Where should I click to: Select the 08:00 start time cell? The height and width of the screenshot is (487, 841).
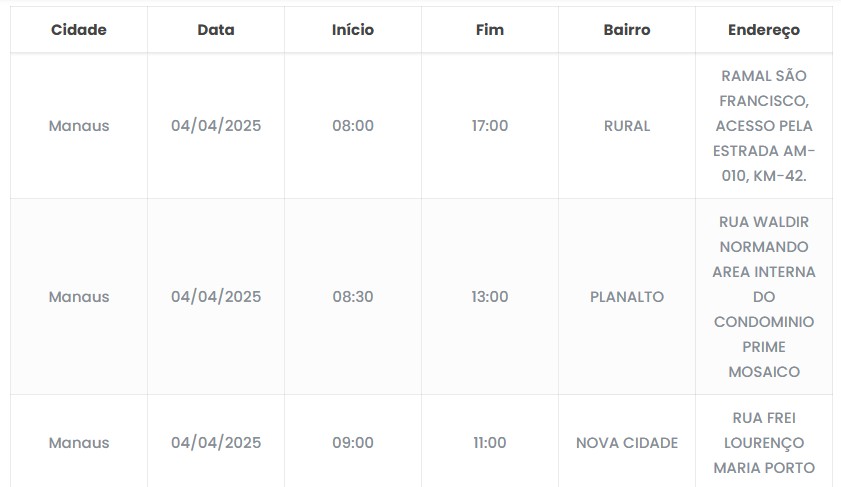coord(353,126)
